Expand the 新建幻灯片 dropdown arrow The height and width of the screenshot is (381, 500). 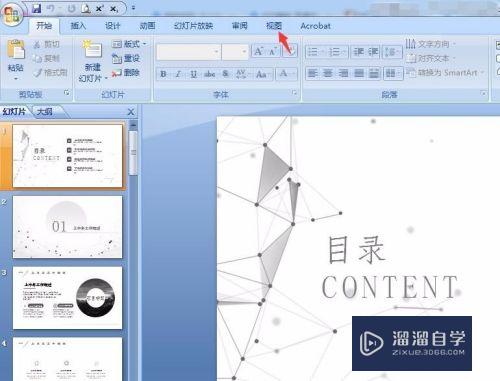tap(106, 79)
